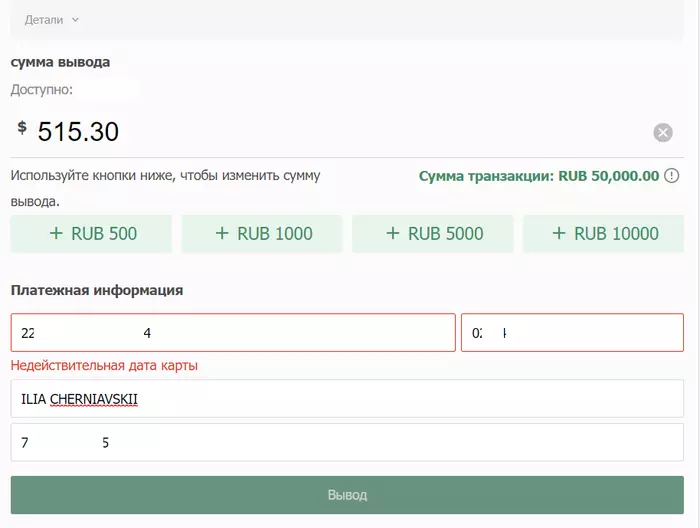Focus the card expiry date field
700x528 pixels.
[572, 333]
